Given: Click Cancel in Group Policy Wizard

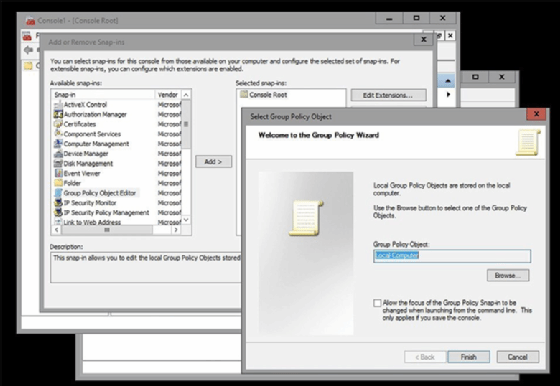Looking at the screenshot, I should coord(518,357).
